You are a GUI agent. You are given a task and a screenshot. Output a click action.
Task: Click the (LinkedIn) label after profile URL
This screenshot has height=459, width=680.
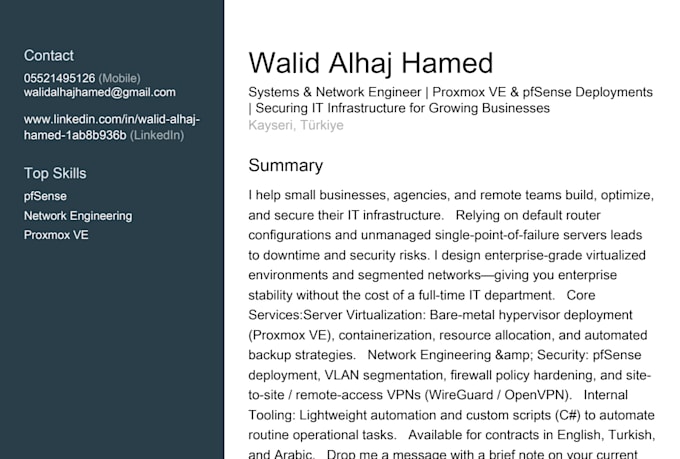pos(157,135)
